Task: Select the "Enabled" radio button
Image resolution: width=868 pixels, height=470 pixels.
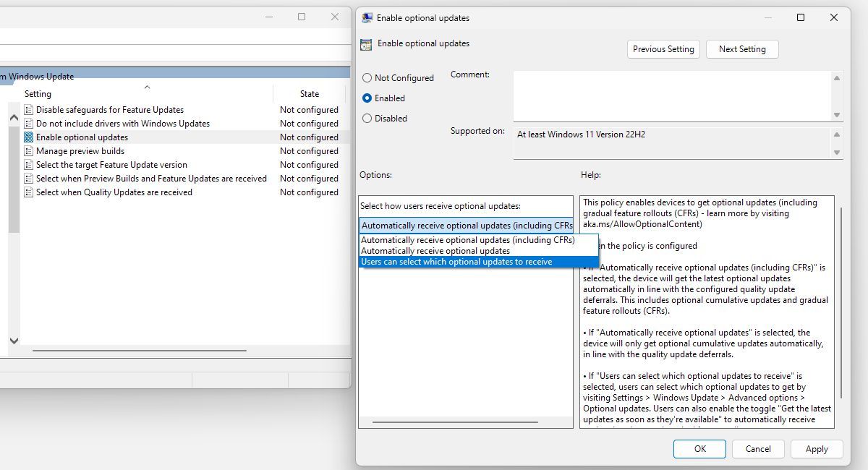Action: 367,98
